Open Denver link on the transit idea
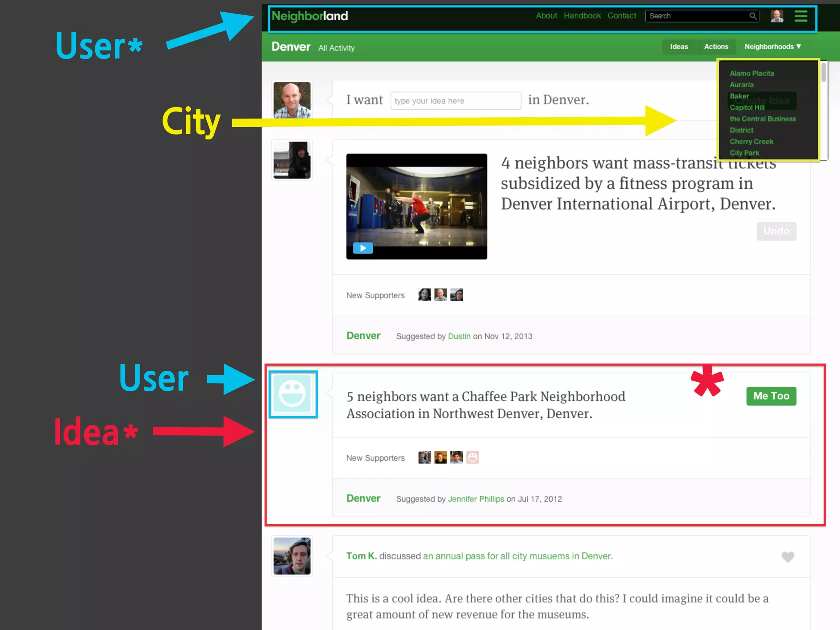 coord(363,336)
